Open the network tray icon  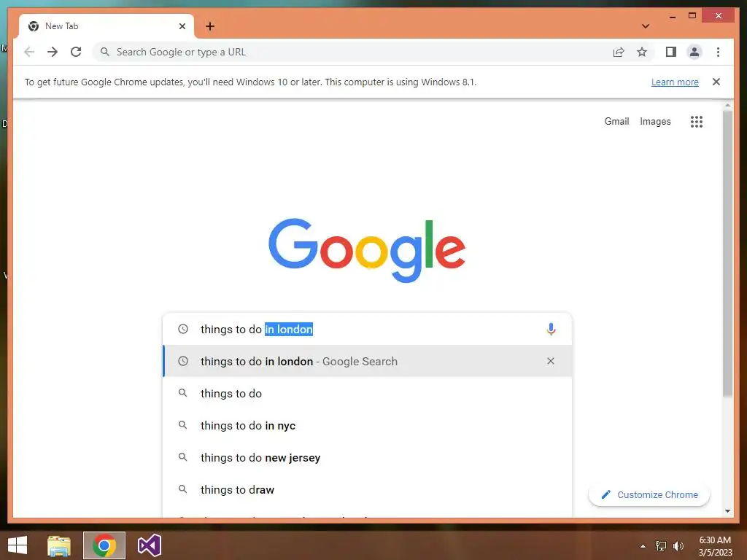(x=661, y=546)
